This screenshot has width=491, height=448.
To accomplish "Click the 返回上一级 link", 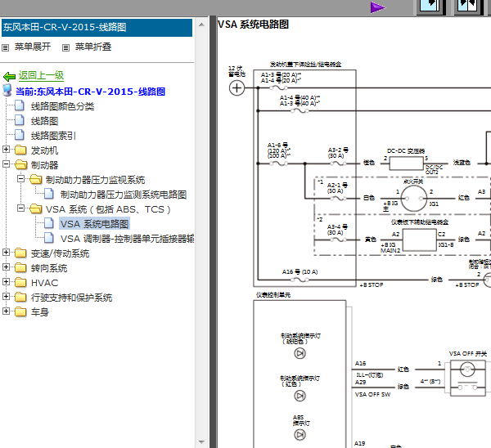I will coord(41,75).
